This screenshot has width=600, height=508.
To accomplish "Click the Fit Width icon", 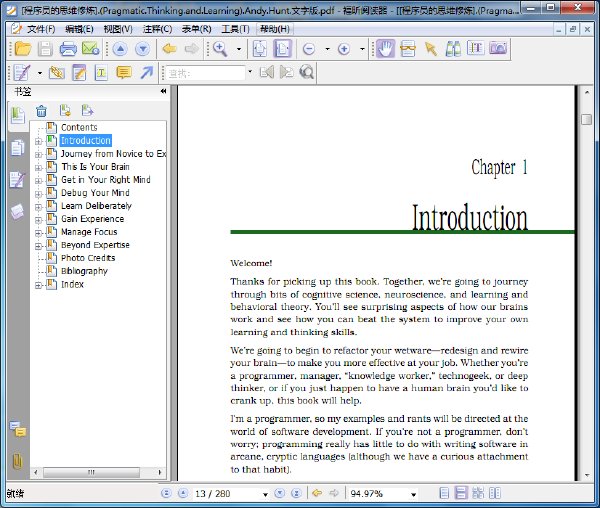I will (282, 49).
